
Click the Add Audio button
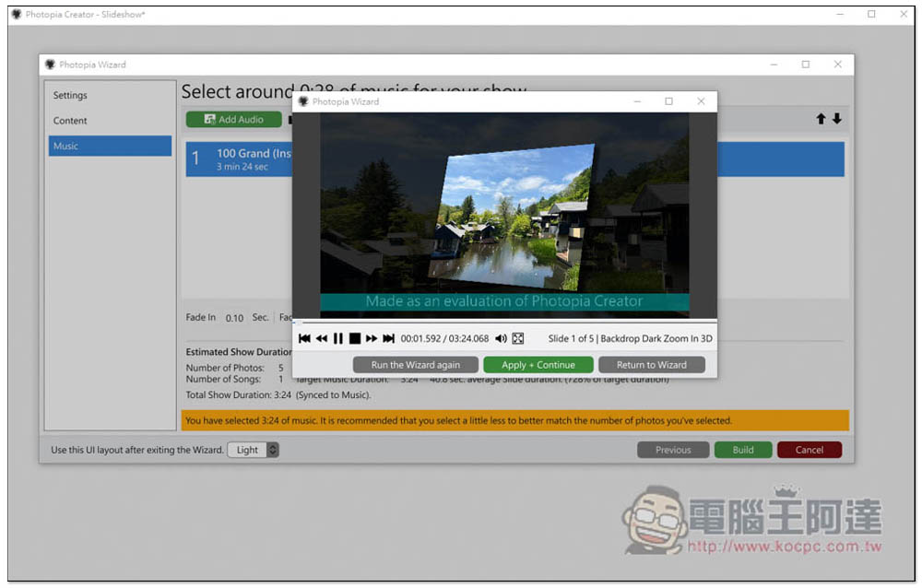tap(233, 119)
